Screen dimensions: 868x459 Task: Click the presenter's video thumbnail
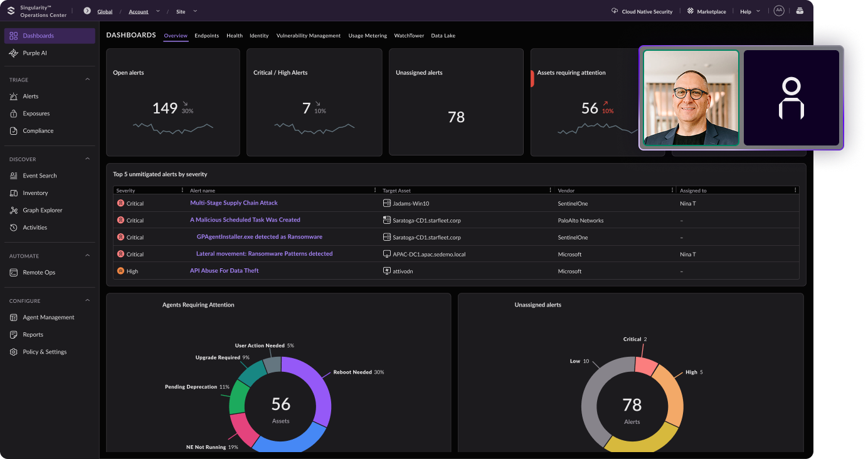[x=691, y=98]
